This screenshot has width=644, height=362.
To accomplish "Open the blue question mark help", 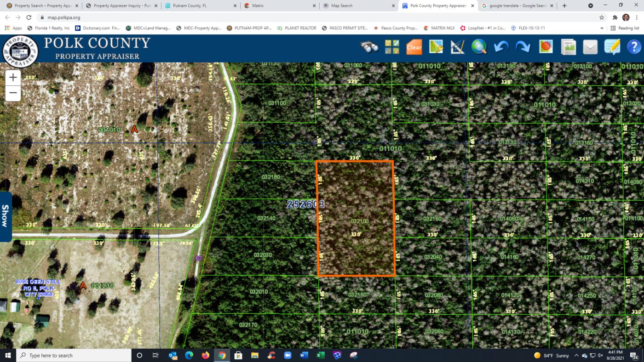I will tap(634, 47).
